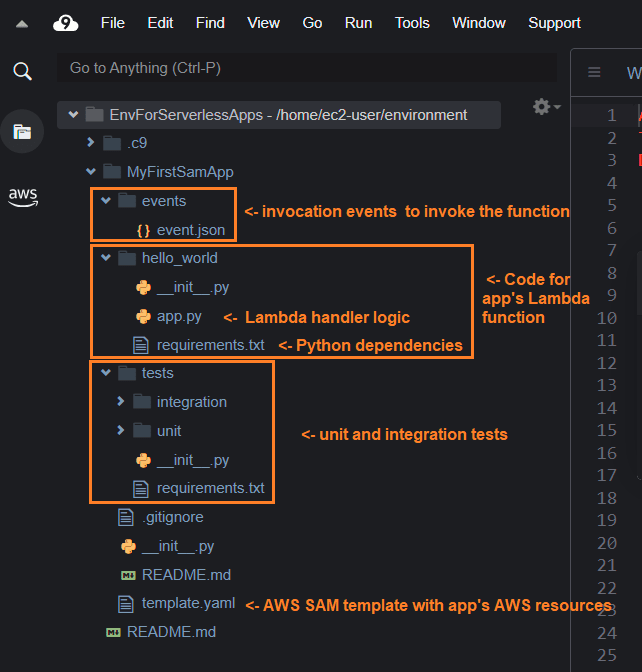Viewport: 642px width, 672px height.
Task: Open the Environment file tree sidebar icon
Action: click(x=22, y=132)
